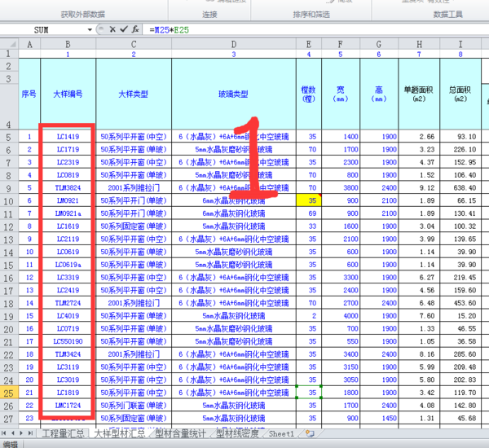This screenshot has height=448, width=489.
Task: Open the Name Box dropdown arrow
Action: (x=90, y=30)
